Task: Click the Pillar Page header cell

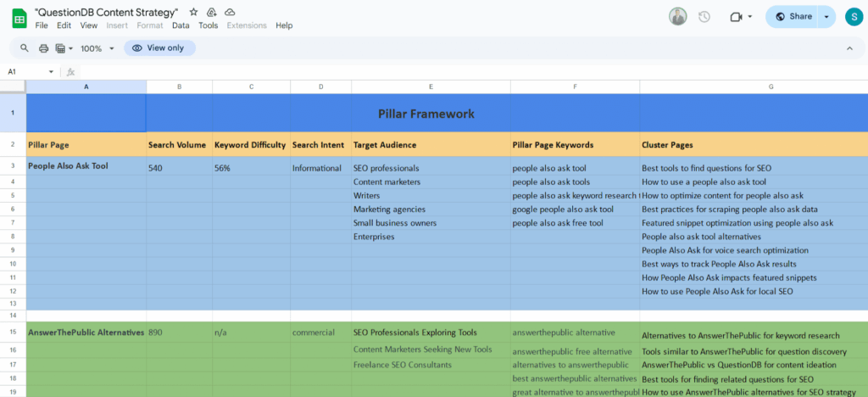Action: click(x=86, y=145)
